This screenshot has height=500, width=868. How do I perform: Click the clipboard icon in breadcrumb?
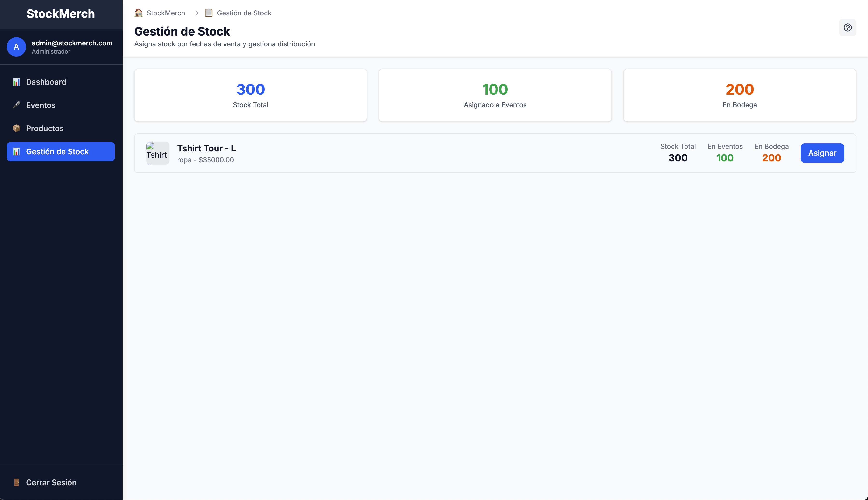[x=209, y=13]
